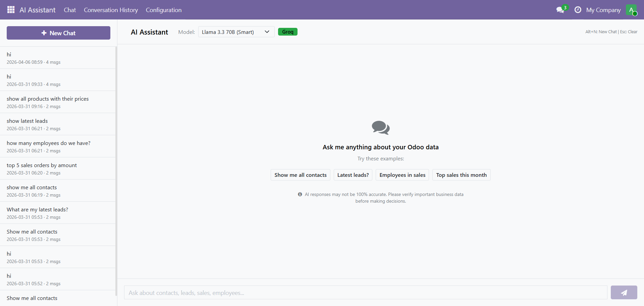Choose the 'Employees in sales' example
This screenshot has height=306, width=644.
[402, 175]
